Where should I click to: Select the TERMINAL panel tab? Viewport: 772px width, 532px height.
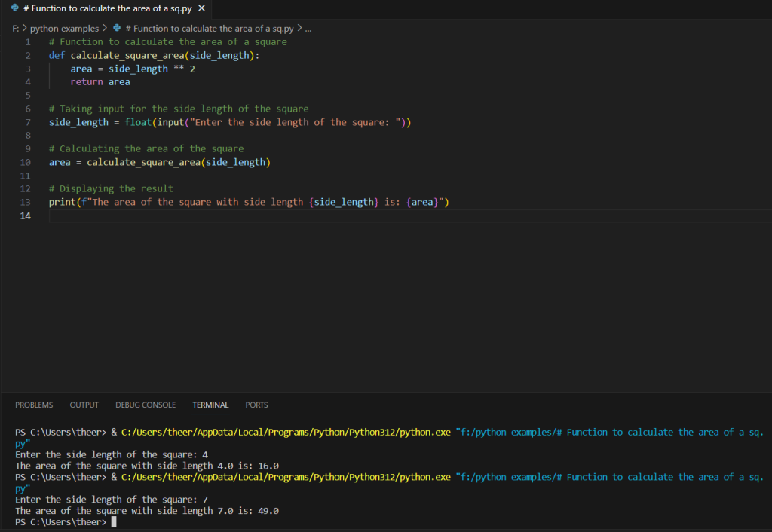pyautogui.click(x=210, y=405)
